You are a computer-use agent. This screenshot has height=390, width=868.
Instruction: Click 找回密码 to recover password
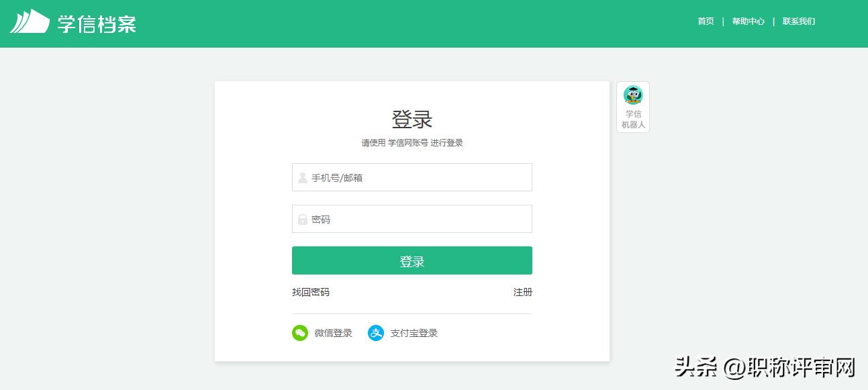pos(310,292)
